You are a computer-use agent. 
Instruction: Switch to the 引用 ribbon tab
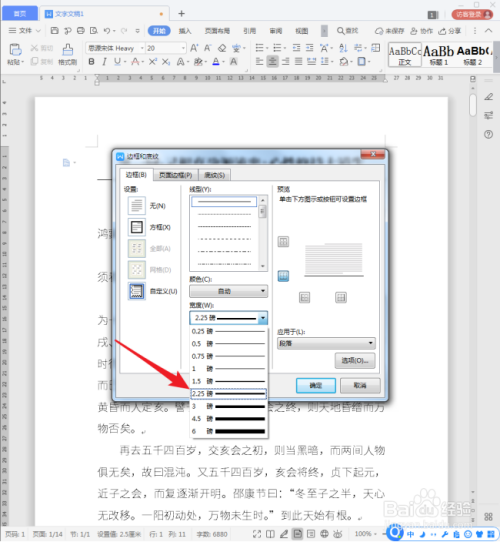click(249, 31)
